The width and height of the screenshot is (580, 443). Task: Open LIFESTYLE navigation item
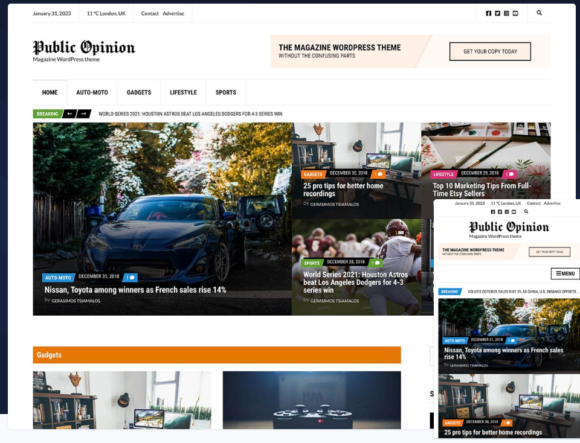click(183, 92)
